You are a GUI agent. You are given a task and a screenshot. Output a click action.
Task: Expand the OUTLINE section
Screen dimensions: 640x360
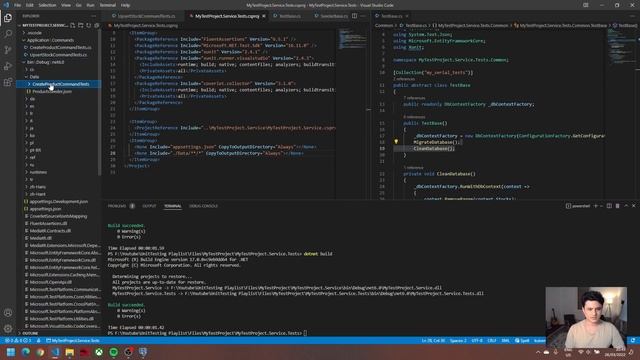coord(29,333)
